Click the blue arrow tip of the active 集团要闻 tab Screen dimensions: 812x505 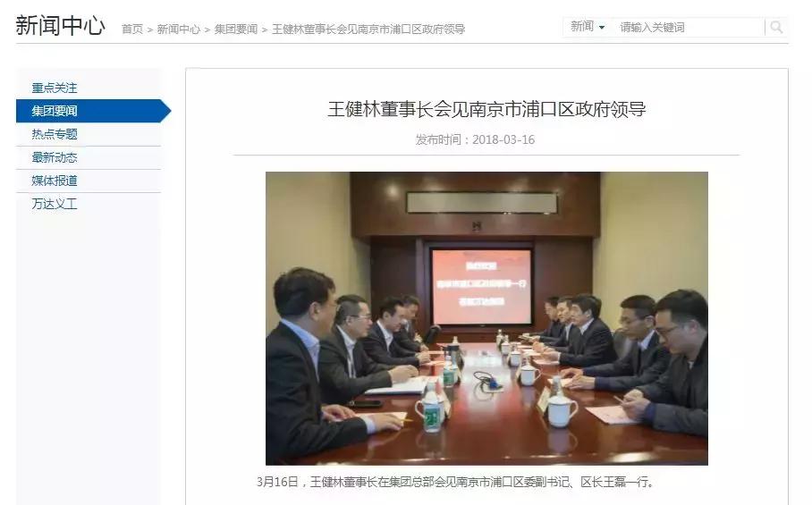[165, 111]
